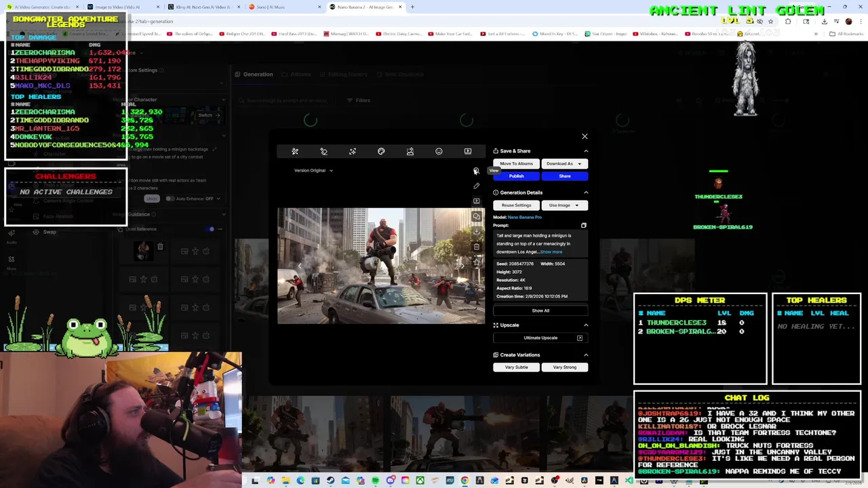Go to next image arrow
The width and height of the screenshot is (868, 488).
point(462,266)
